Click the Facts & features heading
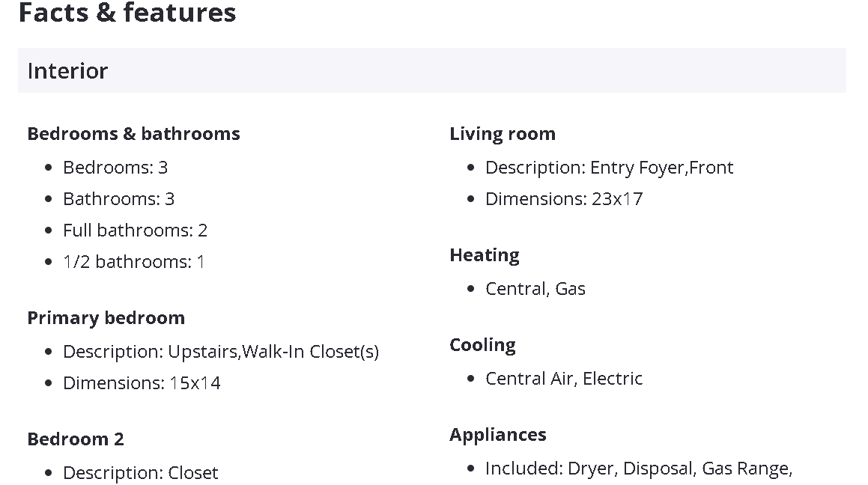 pyautogui.click(x=127, y=13)
